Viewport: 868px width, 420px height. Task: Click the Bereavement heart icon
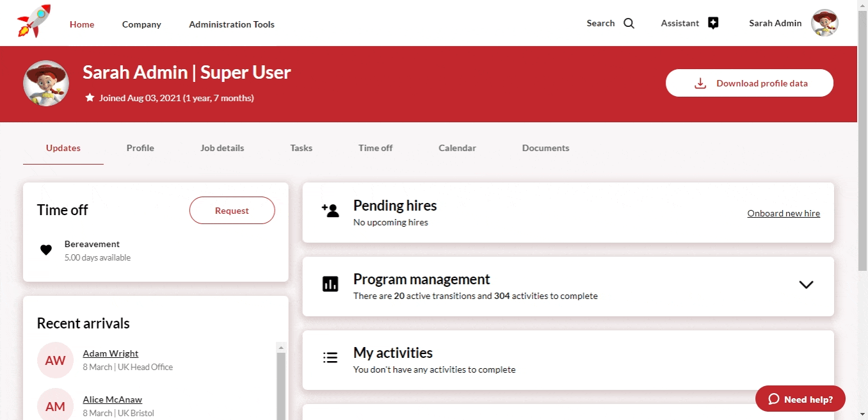pos(46,250)
